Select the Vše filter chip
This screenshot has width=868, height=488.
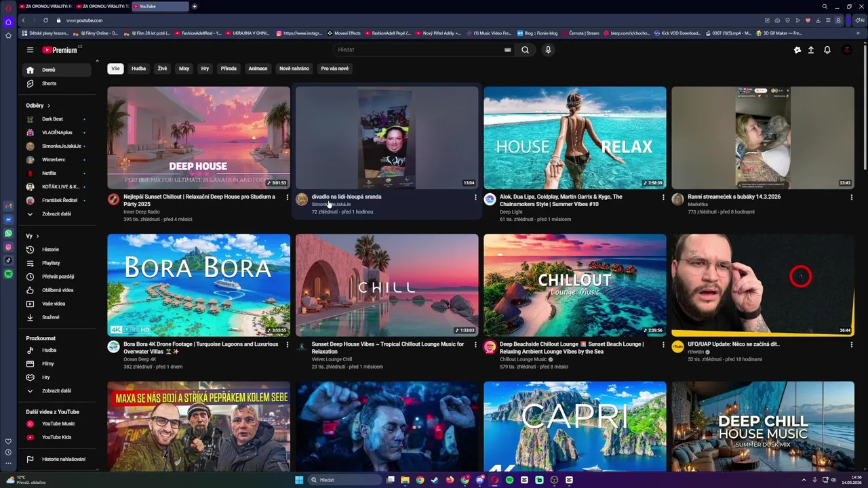[x=115, y=68]
